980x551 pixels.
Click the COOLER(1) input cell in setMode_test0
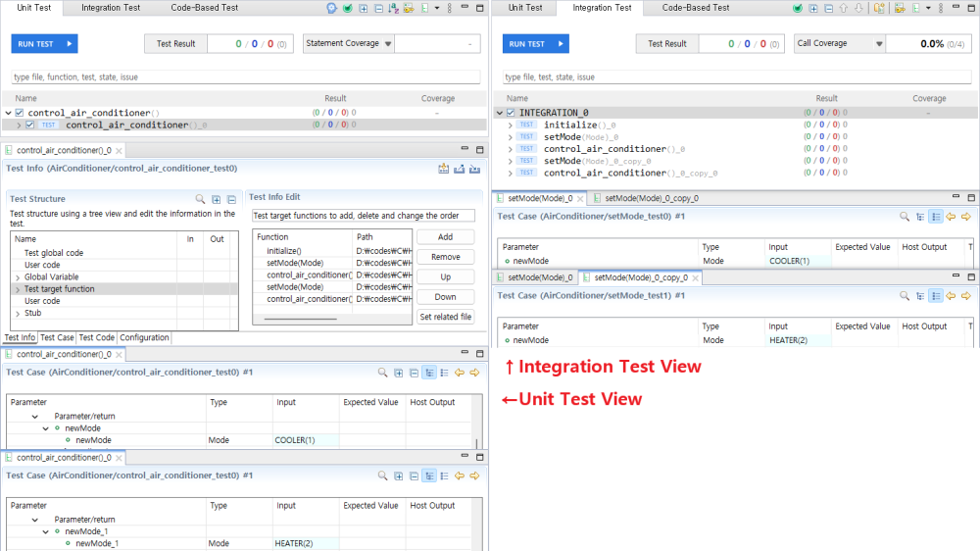[799, 261]
